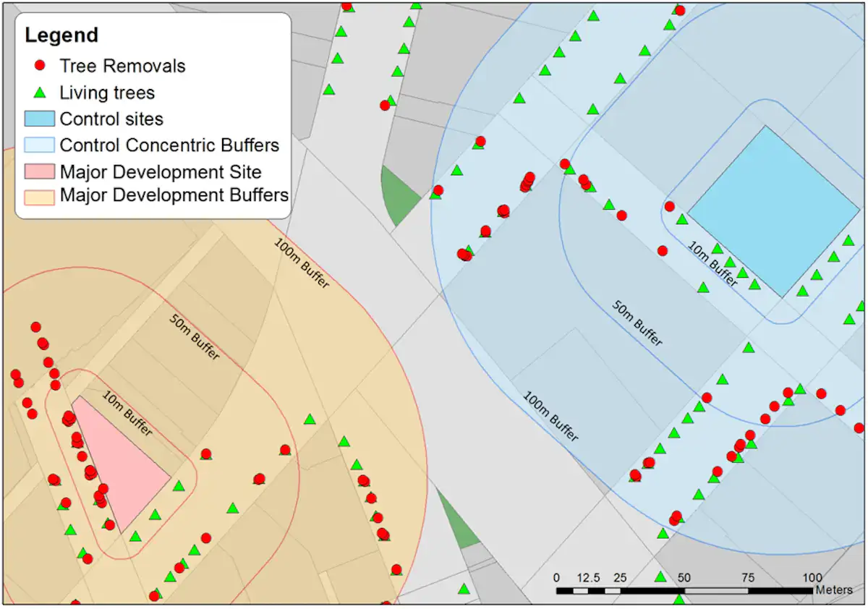Click the "Meters" scale bar unit
This screenshot has width=868, height=609.
(834, 590)
